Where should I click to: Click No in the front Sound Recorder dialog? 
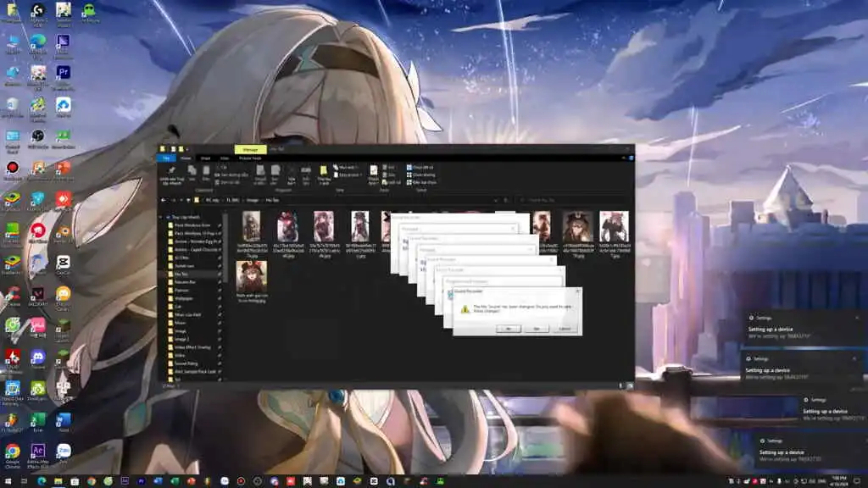537,329
